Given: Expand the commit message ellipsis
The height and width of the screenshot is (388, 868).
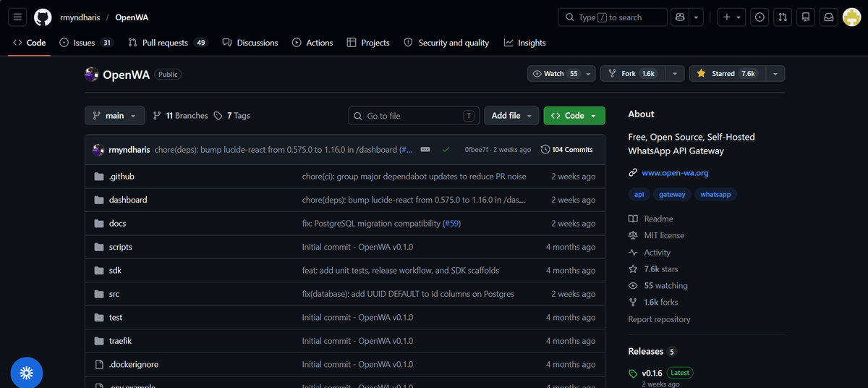Looking at the screenshot, I should coord(425,150).
